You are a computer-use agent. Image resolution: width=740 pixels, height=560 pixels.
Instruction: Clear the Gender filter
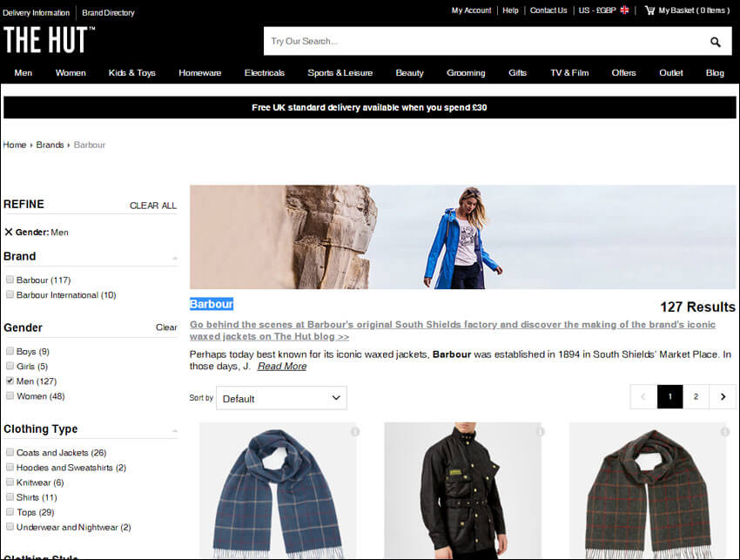[166, 327]
